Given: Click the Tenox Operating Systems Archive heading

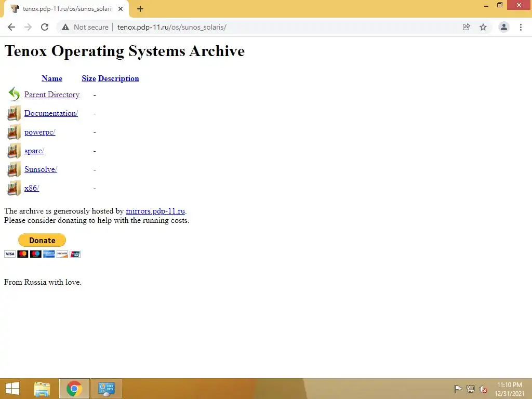Looking at the screenshot, I should 125,51.
